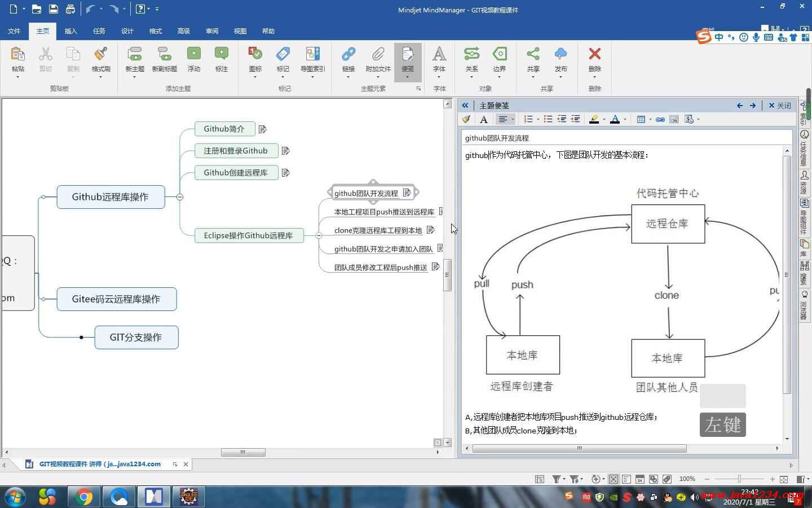Collapse Github远程库操作 branch with minus circle
The image size is (812, 508).
(180, 197)
